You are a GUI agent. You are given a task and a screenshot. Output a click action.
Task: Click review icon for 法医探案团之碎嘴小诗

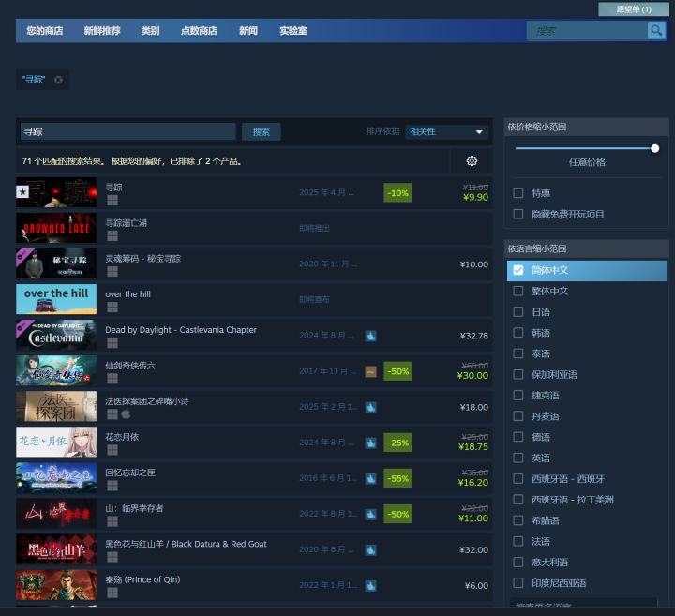click(370, 407)
